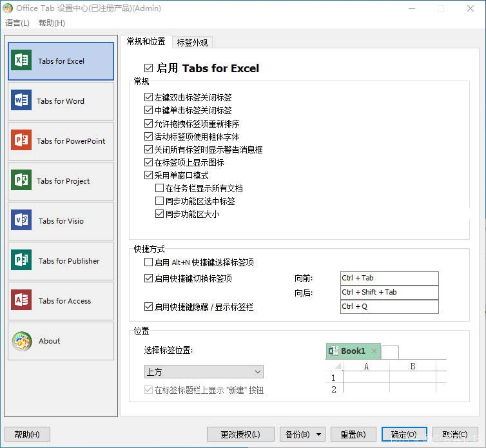Screen dimensions: 486x448
Task: Enable 同步功能区选中标签 checkbox
Action: click(159, 201)
